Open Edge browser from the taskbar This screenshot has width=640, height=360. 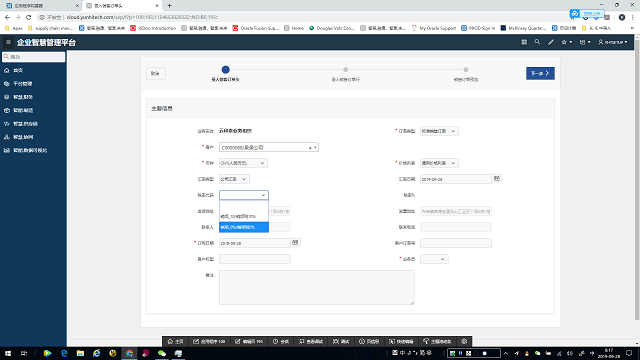tap(64, 353)
